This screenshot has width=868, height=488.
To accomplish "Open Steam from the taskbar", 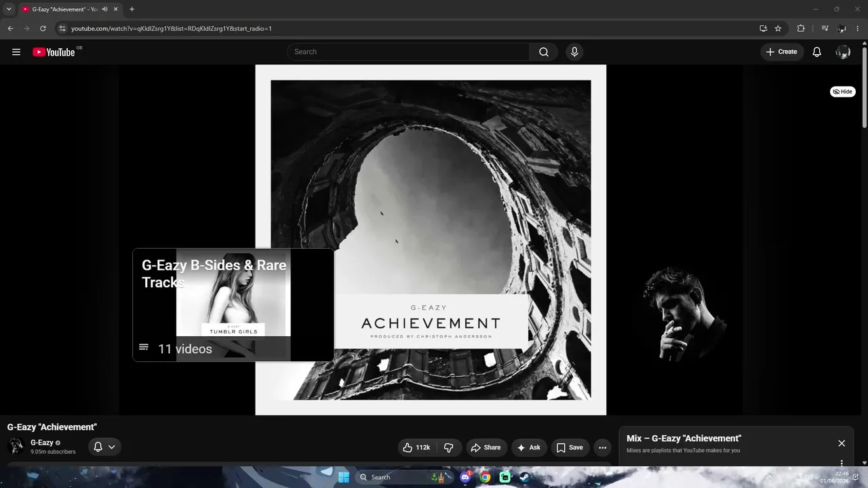I will pos(524,477).
